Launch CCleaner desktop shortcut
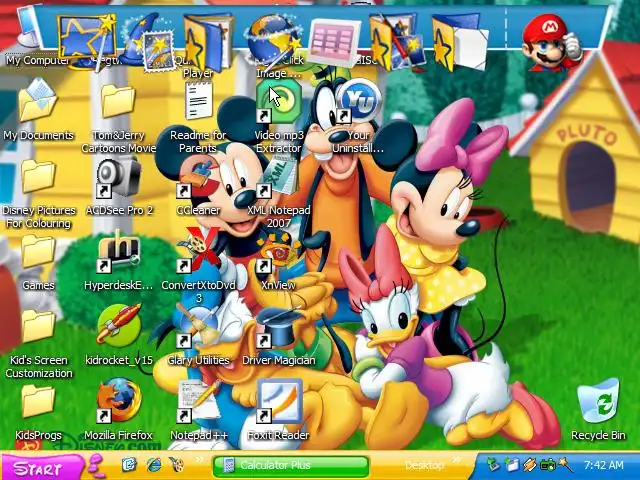The height and width of the screenshot is (480, 640). (x=198, y=176)
